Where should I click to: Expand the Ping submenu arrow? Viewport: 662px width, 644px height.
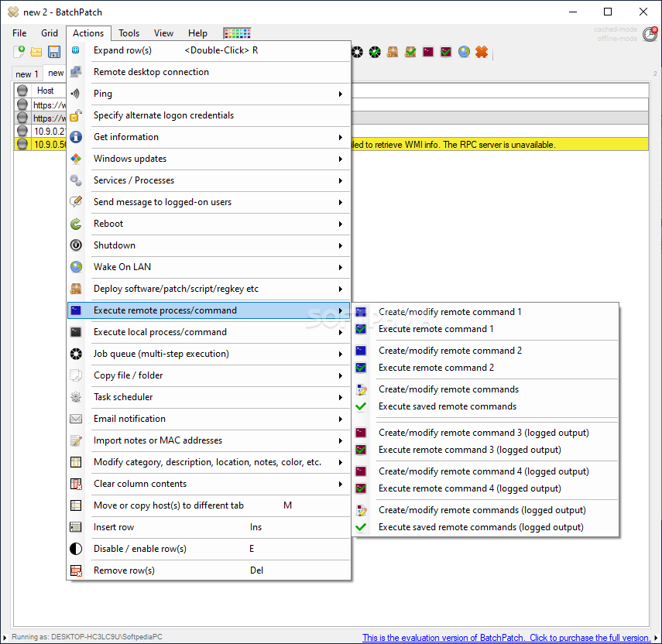click(x=340, y=94)
